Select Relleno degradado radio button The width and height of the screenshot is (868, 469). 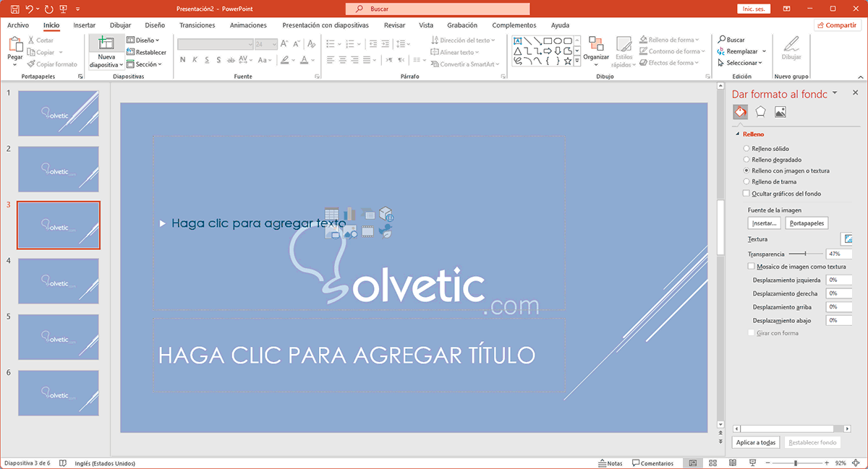(x=747, y=160)
